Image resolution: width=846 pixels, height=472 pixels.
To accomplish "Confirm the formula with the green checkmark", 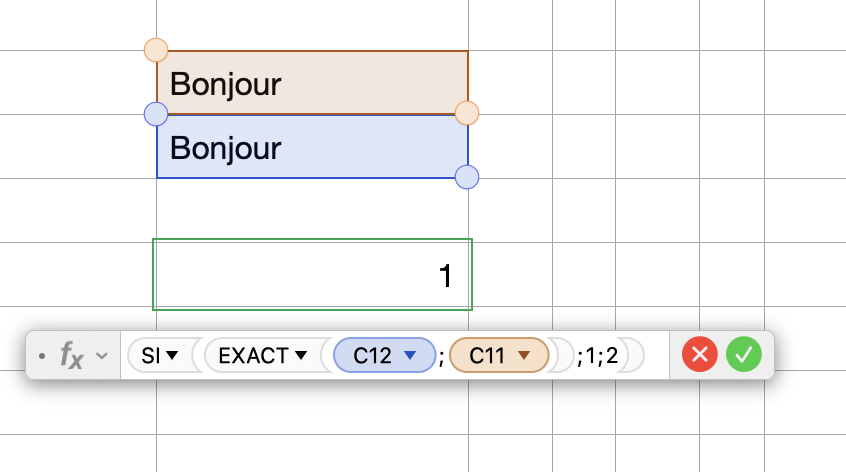I will click(743, 354).
